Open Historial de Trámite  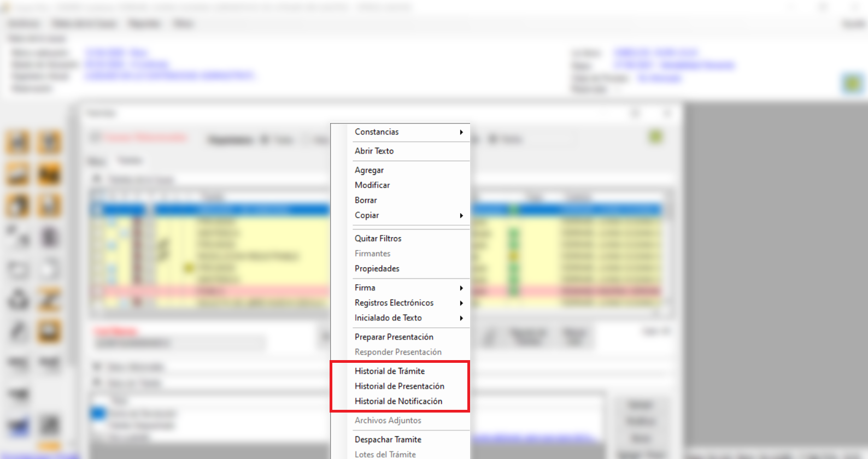[x=389, y=371]
